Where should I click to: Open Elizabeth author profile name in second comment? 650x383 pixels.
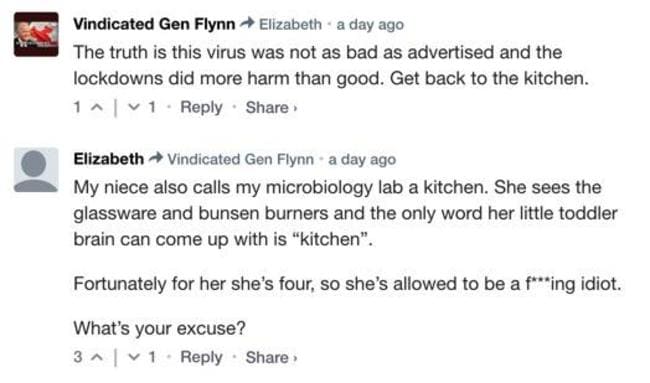[x=109, y=159]
